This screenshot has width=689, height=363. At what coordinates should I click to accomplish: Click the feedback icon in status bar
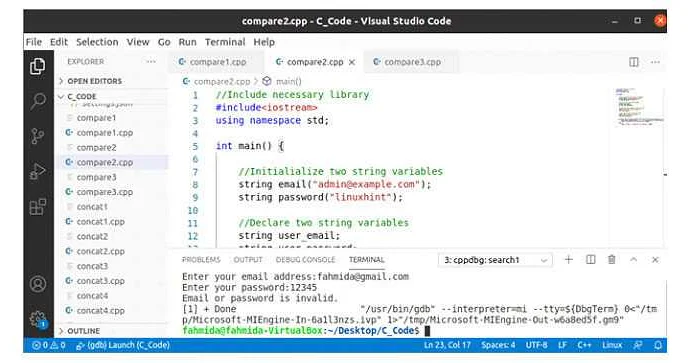[638, 345]
